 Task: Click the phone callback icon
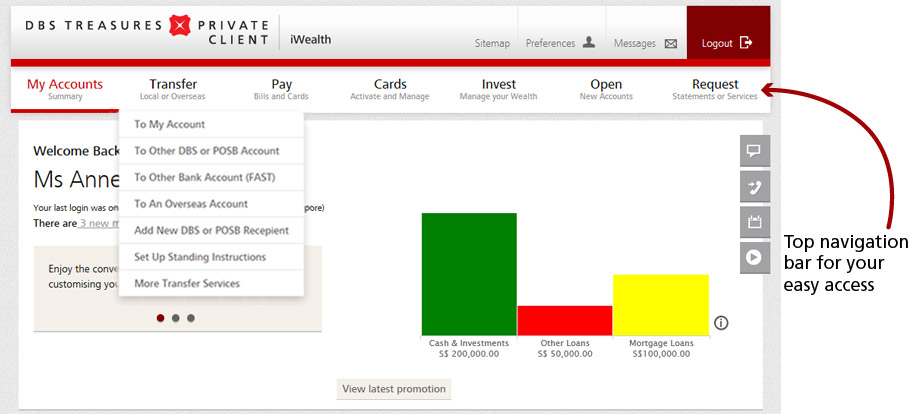click(x=754, y=187)
